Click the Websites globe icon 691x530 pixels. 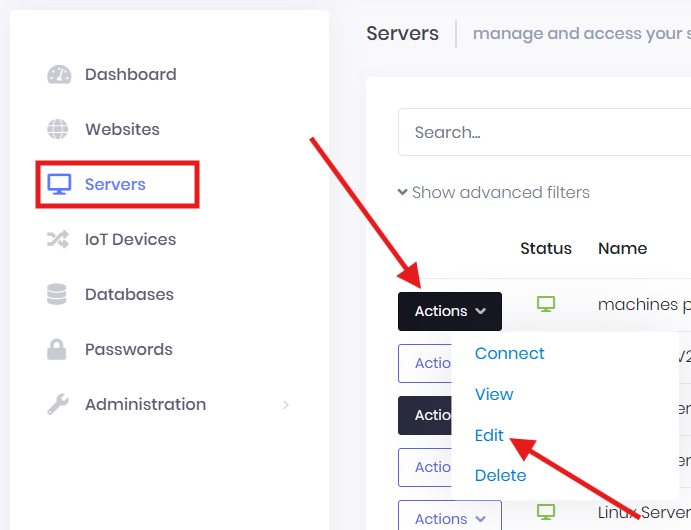[59, 130]
